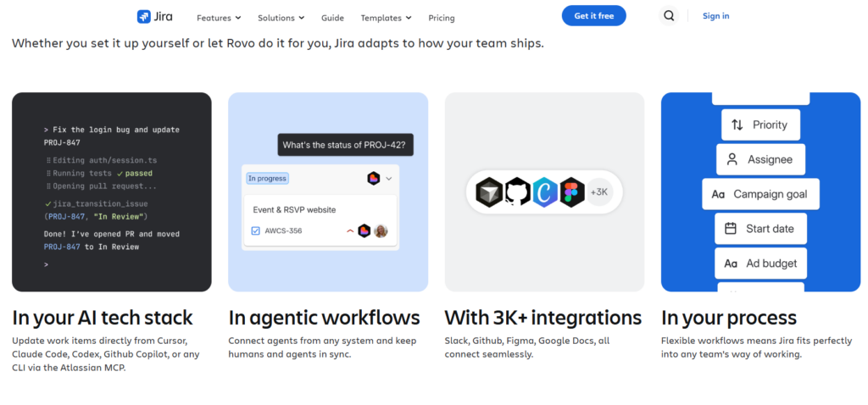The height and width of the screenshot is (405, 868).
Task: Click the Priority arrows icon
Action: tap(737, 125)
